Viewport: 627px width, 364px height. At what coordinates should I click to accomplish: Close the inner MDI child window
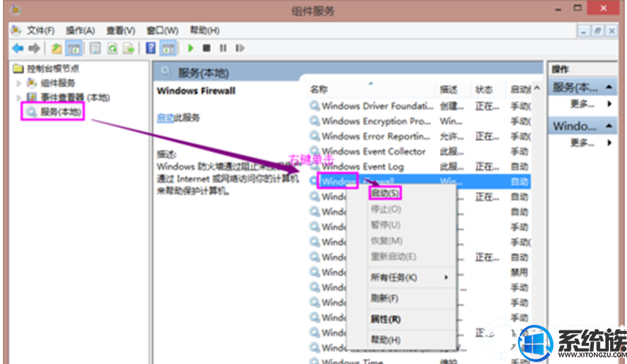tap(612, 31)
